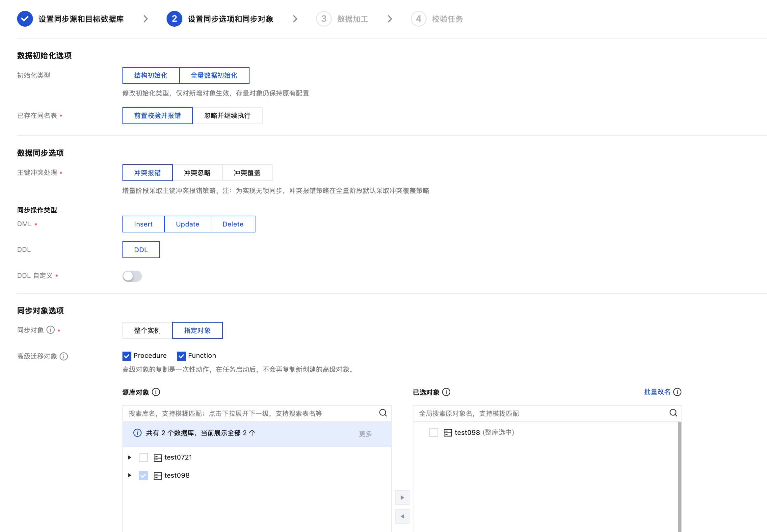Toggle the DDL 自定义 switch
767x532 pixels.
[x=132, y=276]
